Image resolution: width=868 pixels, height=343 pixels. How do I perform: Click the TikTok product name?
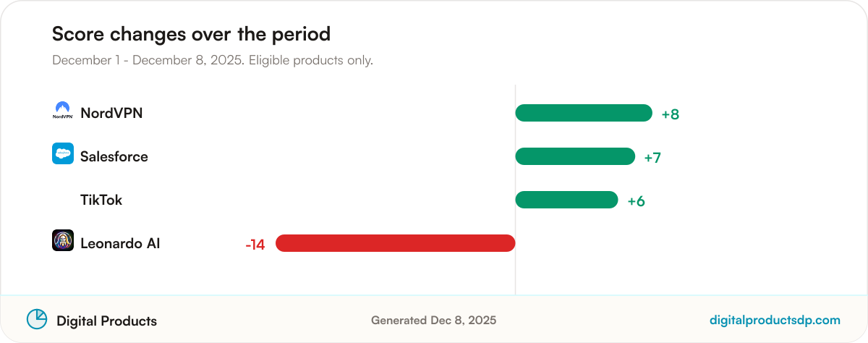[101, 200]
